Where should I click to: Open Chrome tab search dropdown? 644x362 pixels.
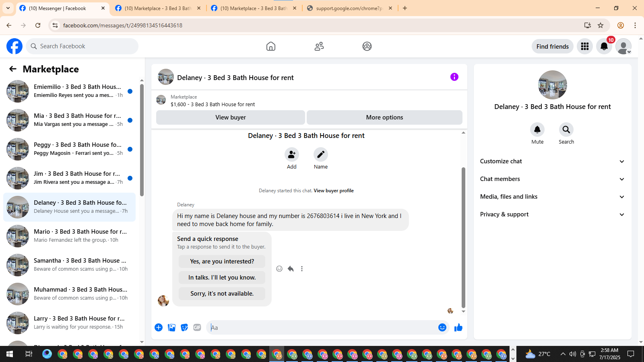click(x=8, y=8)
